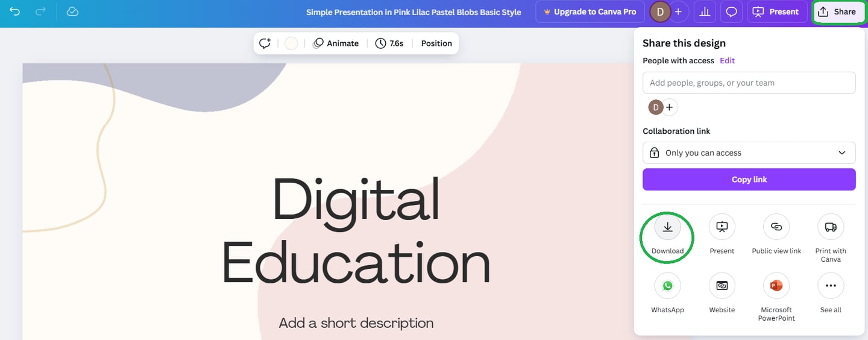
Task: Click the Copy link button
Action: point(749,180)
